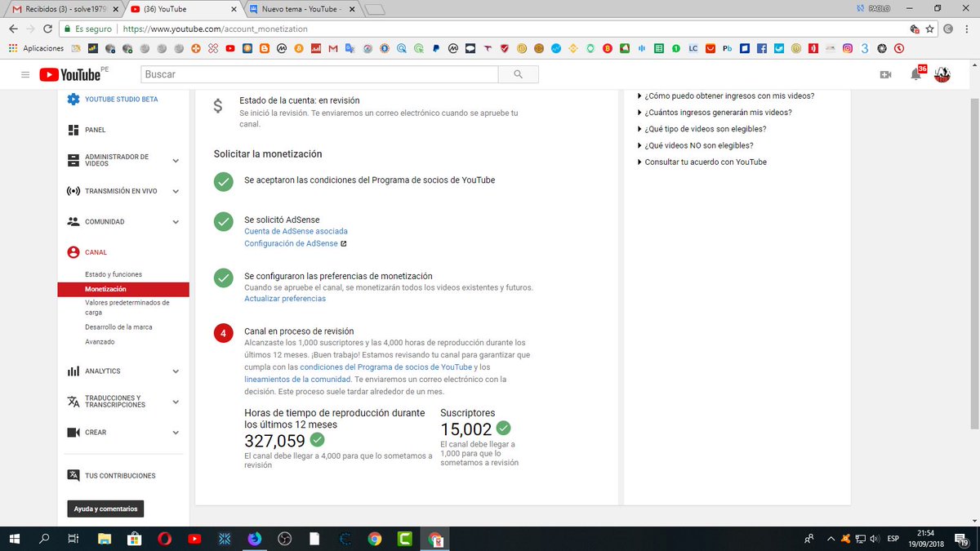Click the Buscar search field
The width and height of the screenshot is (980, 551).
click(319, 74)
